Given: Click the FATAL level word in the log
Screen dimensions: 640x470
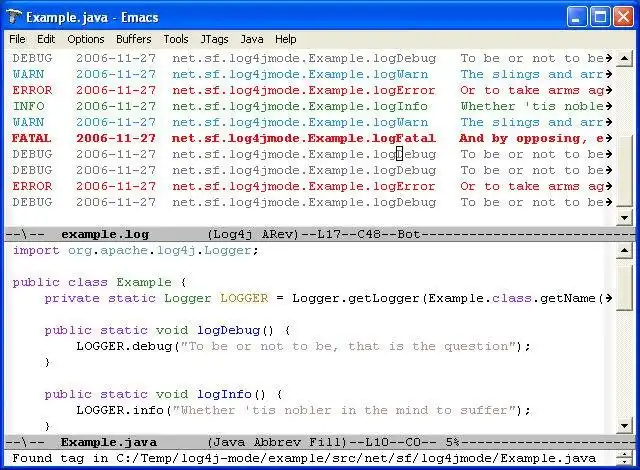Looking at the screenshot, I should pyautogui.click(x=31, y=138).
